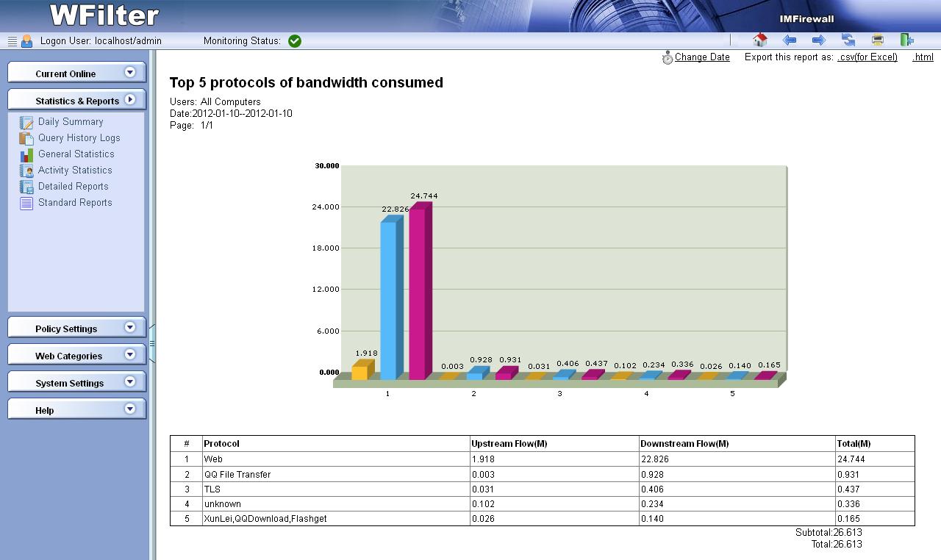Click the Home icon in the toolbar
941x560 pixels.
(760, 40)
